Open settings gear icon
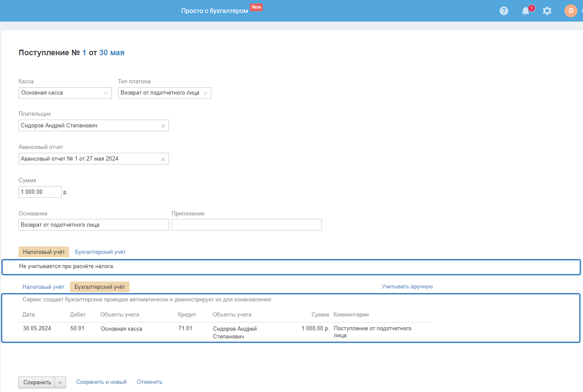The height and width of the screenshot is (392, 583). tap(547, 11)
